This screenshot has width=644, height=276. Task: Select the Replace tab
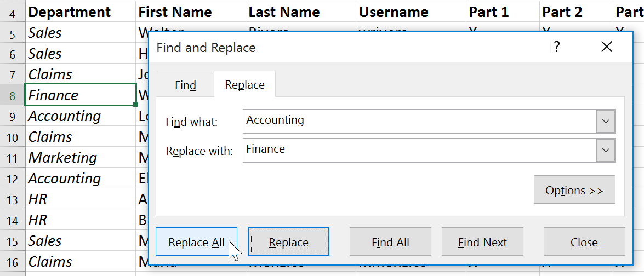coord(244,85)
